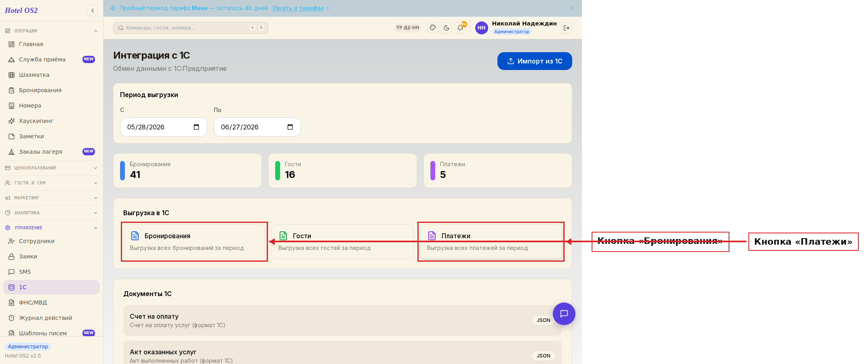Expand the Гости и CRM section
Screen dimensions: 868x364
click(51, 183)
